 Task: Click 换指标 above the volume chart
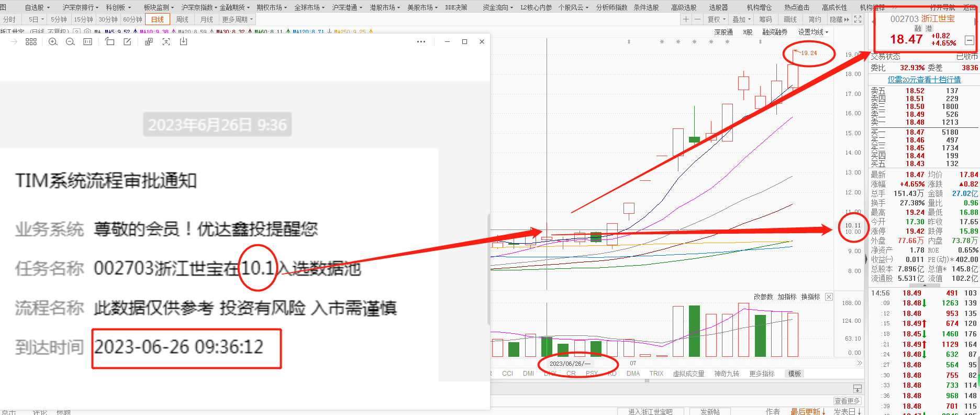(x=810, y=297)
